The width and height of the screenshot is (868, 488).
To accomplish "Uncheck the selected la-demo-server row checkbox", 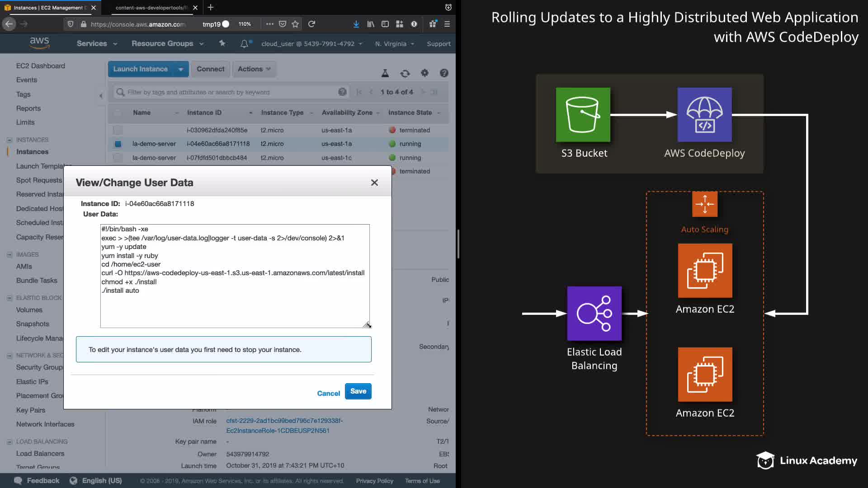I will pyautogui.click(x=118, y=144).
